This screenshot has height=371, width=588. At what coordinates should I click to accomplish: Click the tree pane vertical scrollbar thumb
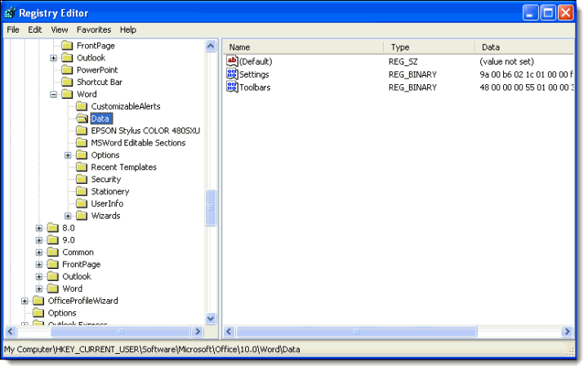(211, 208)
